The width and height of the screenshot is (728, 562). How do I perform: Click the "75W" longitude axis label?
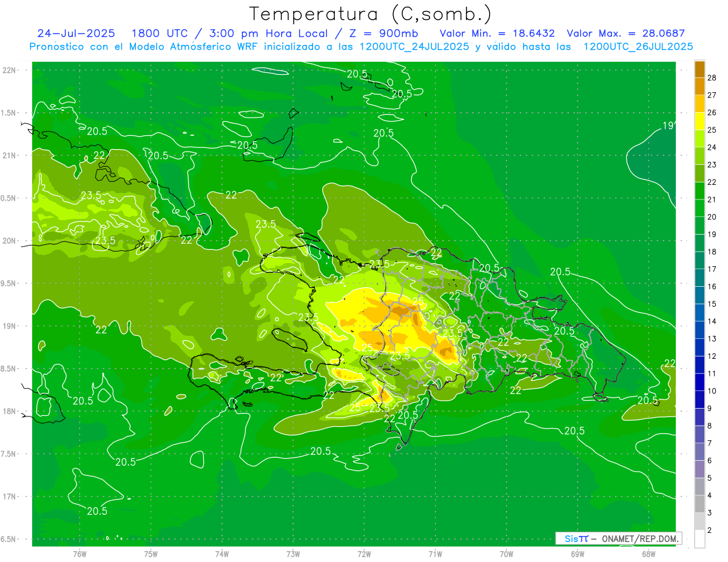point(151,554)
